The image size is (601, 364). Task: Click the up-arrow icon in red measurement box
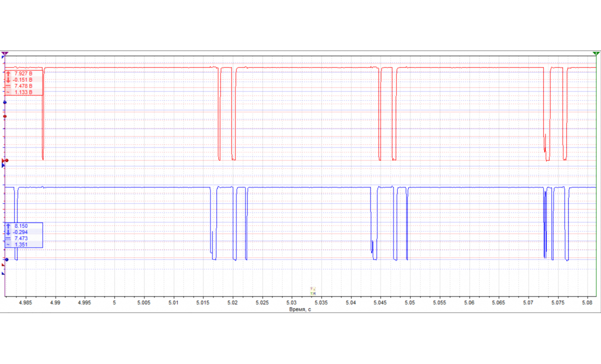tap(8, 74)
